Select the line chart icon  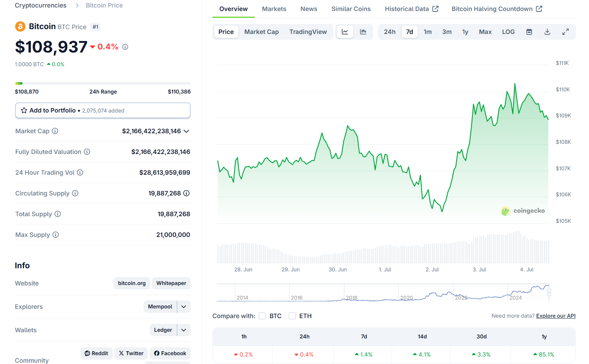click(345, 32)
